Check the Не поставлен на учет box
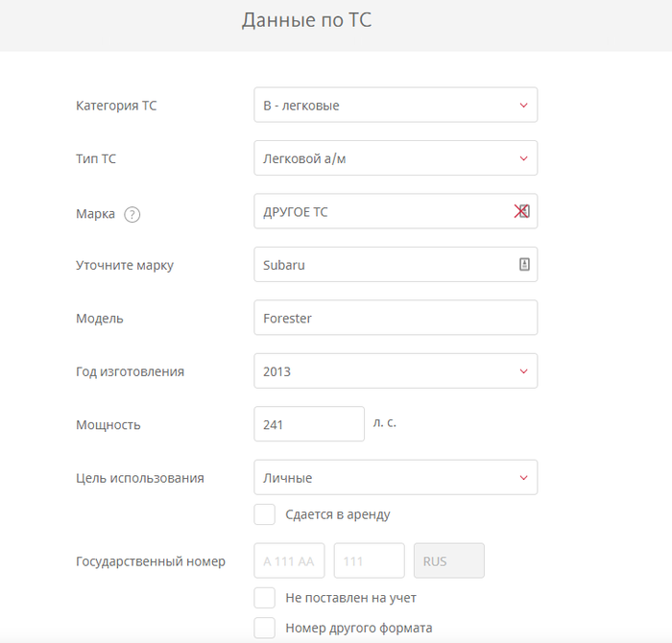This screenshot has width=672, height=643. coord(265,598)
